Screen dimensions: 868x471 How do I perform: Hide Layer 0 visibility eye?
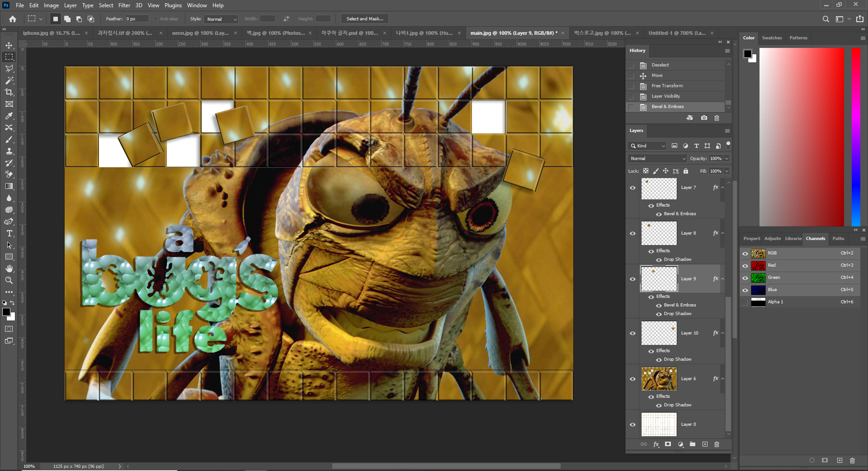pyautogui.click(x=632, y=425)
